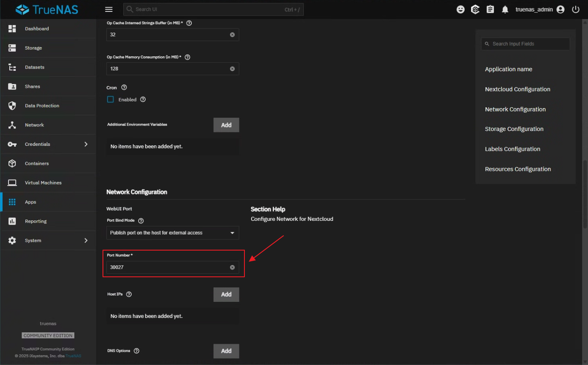The width and height of the screenshot is (588, 365).
Task: Click the Op Cache Interned Strings Buffer field
Action: click(x=173, y=35)
